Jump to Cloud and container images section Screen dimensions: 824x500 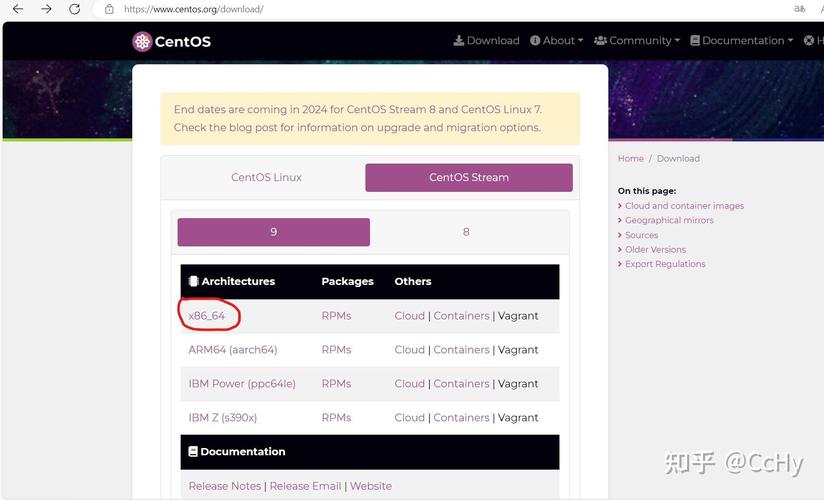coord(684,206)
